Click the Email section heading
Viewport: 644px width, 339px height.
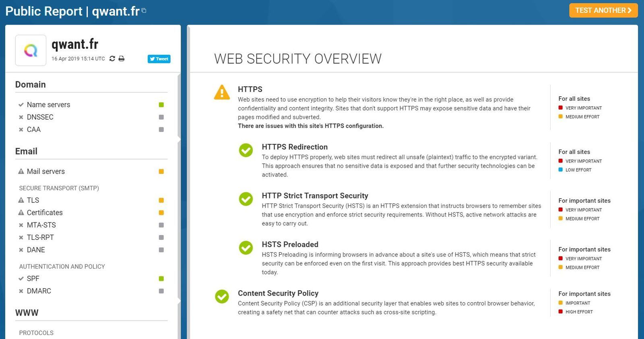(x=26, y=152)
